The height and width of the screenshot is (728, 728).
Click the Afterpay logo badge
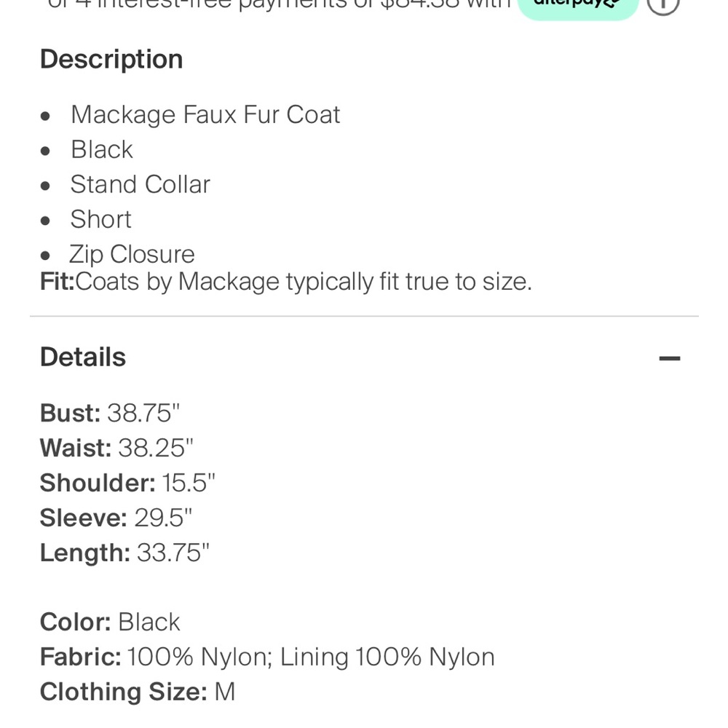(x=579, y=4)
